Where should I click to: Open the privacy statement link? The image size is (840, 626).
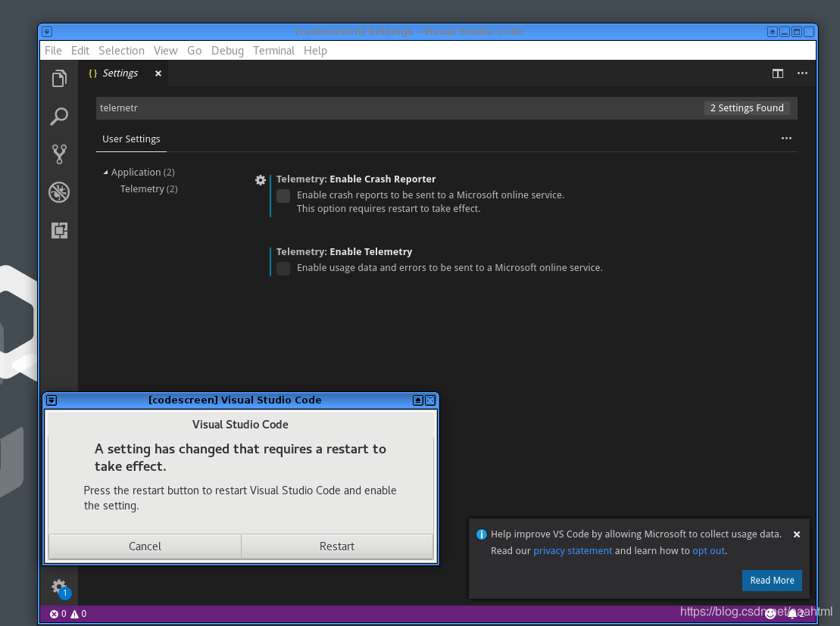573,550
